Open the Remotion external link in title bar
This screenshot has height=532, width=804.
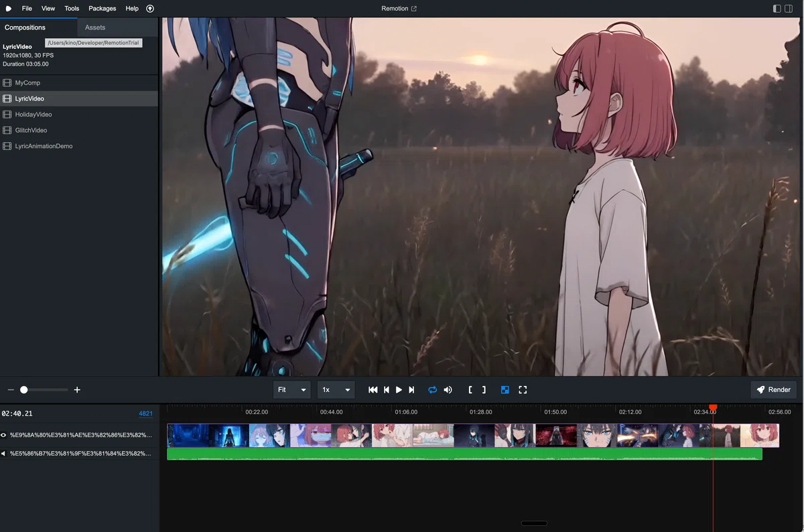point(399,9)
